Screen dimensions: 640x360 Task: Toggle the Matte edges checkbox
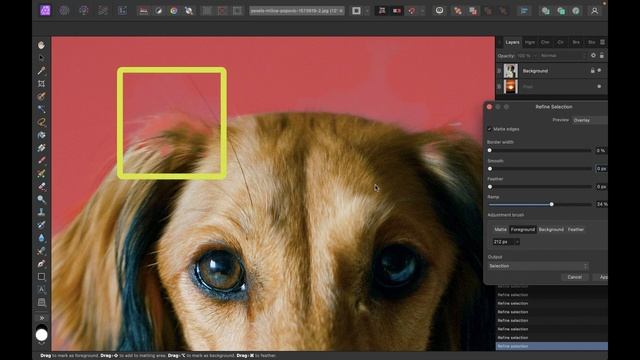tap(489, 129)
